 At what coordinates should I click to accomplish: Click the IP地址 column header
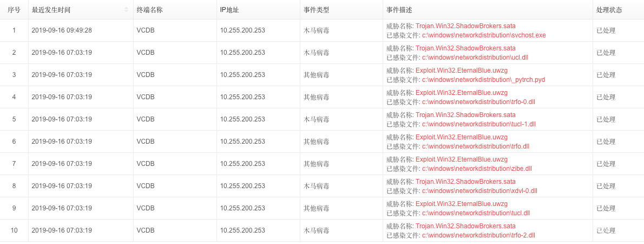[231, 10]
